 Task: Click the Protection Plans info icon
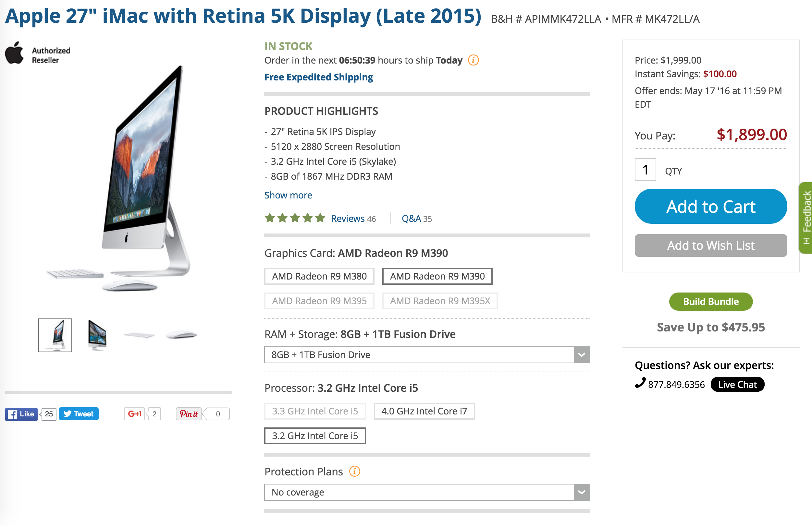[354, 472]
